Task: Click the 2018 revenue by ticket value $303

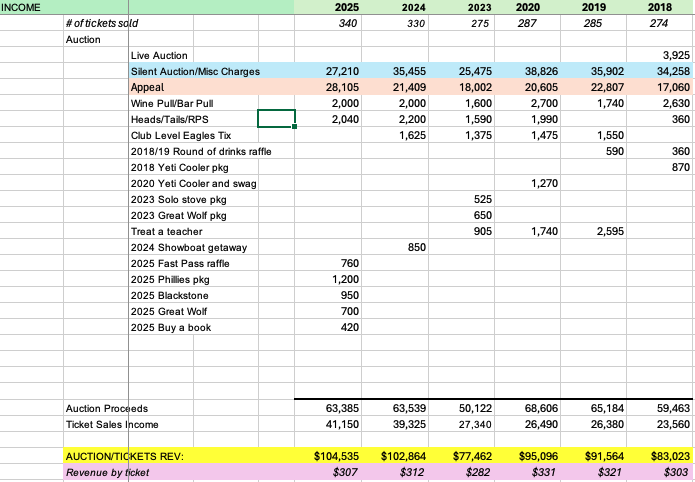Action: coord(674,472)
